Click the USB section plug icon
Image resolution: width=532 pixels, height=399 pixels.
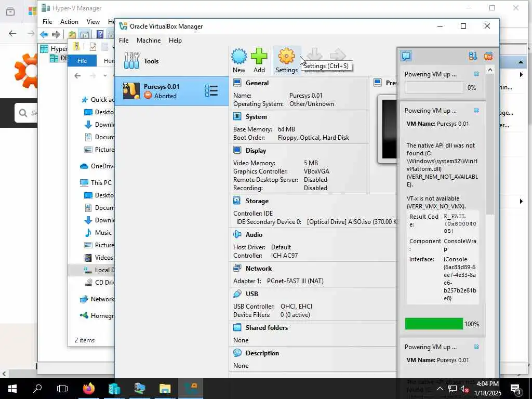coord(237,294)
